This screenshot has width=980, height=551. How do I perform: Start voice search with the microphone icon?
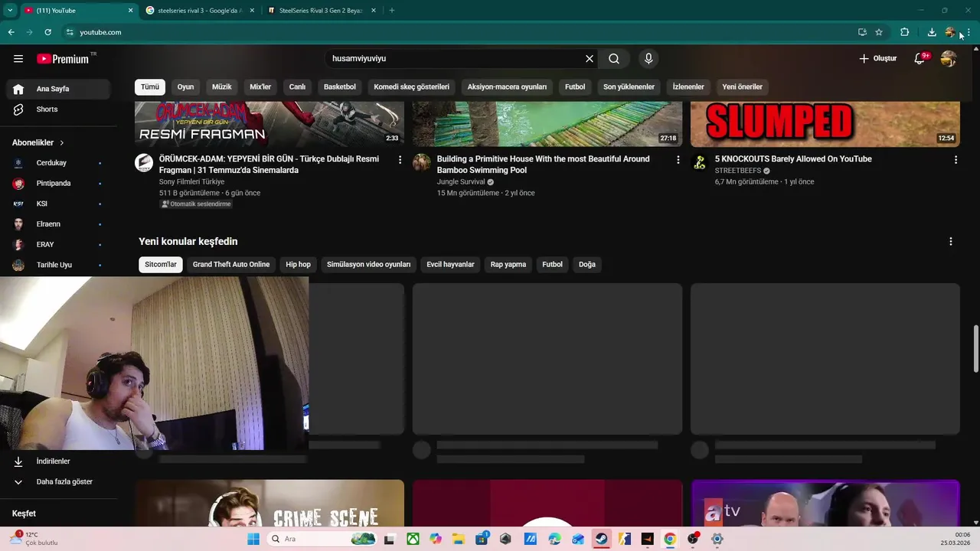[648, 59]
